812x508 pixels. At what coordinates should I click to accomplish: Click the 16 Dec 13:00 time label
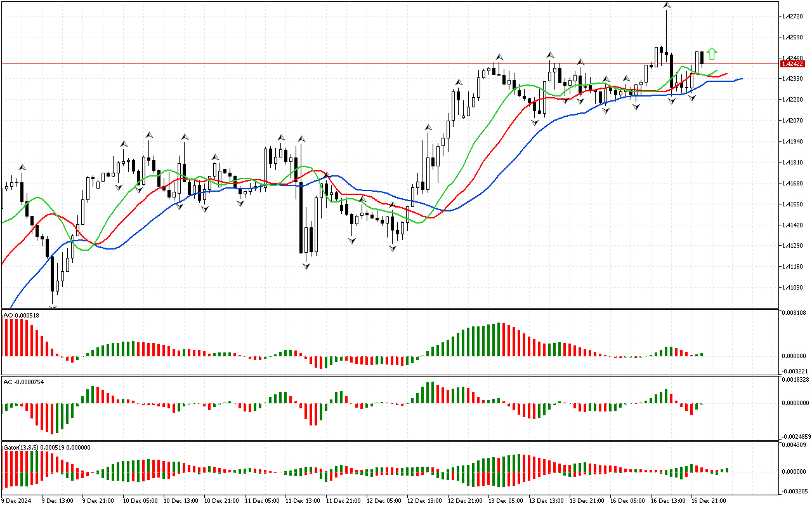pyautogui.click(x=669, y=501)
